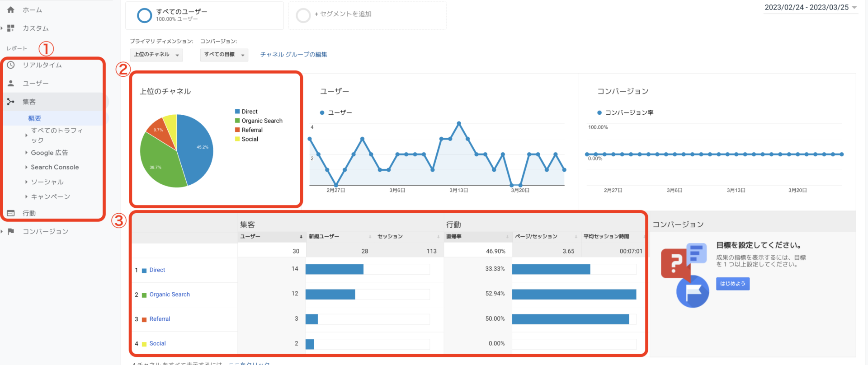Expand the ソーシャル submenu arrow
Image resolution: width=868 pixels, height=365 pixels.
click(26, 182)
